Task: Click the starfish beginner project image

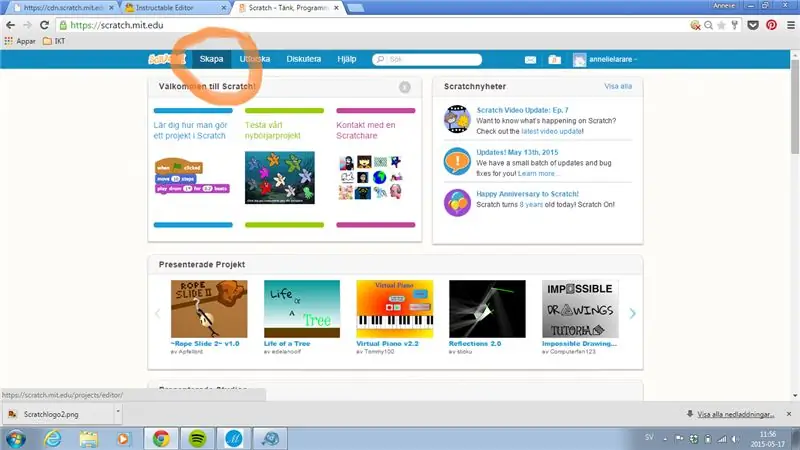Action: tap(280, 178)
